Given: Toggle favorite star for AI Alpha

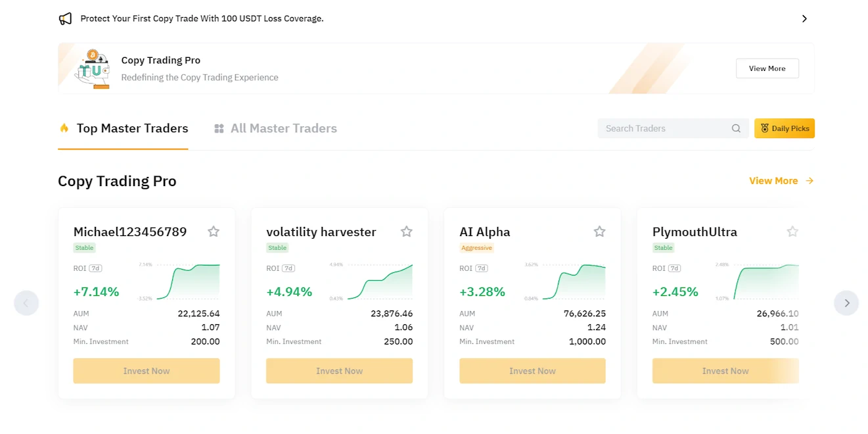Looking at the screenshot, I should tap(599, 231).
